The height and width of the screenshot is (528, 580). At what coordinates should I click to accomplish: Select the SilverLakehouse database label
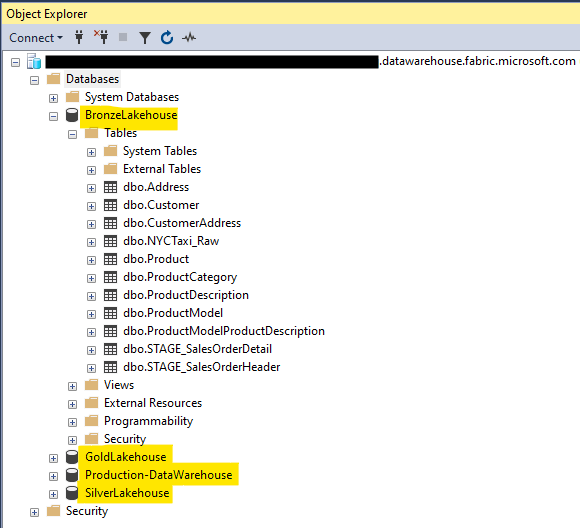tap(127, 493)
